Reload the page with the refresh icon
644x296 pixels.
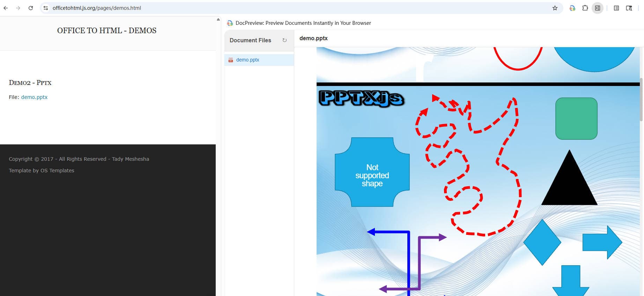coord(31,8)
